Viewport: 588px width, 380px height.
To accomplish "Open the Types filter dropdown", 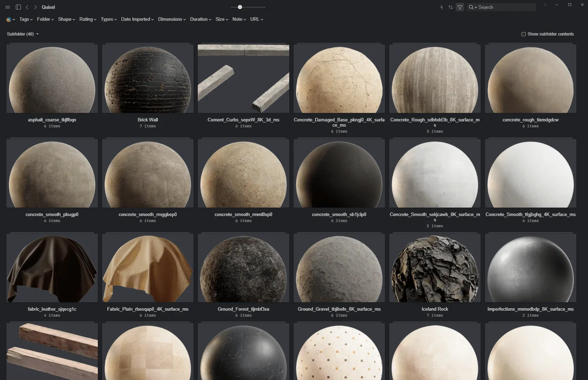I will (109, 19).
